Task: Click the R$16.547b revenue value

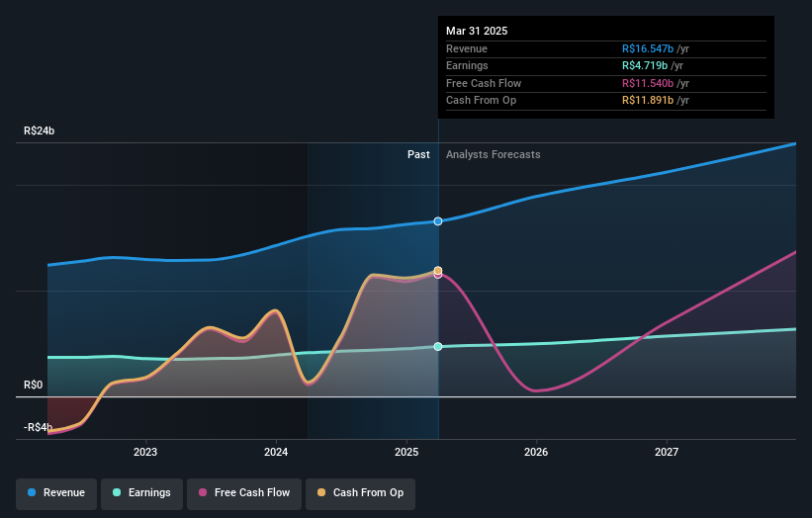Action: point(648,48)
